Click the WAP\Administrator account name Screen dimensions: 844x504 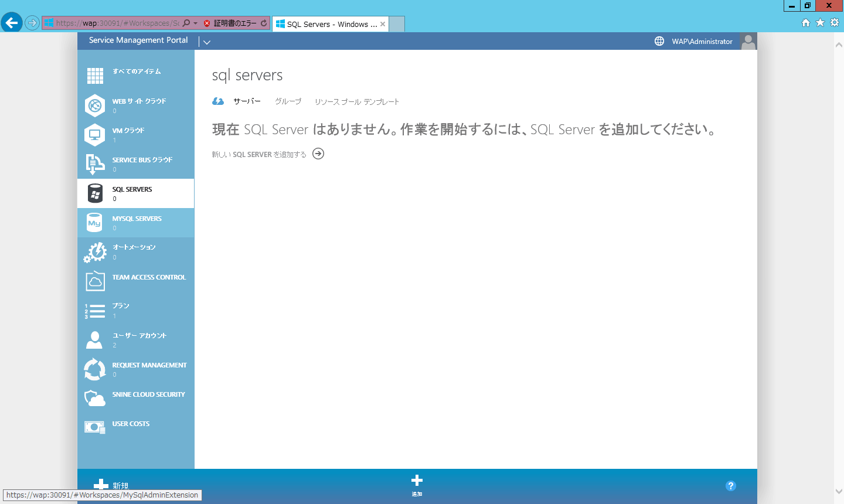(x=702, y=42)
